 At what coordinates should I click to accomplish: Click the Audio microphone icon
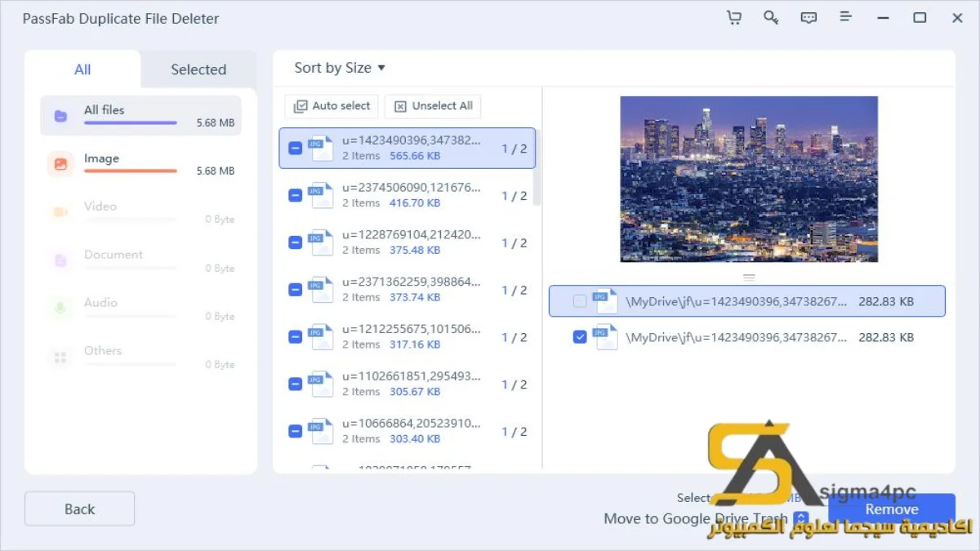coord(60,309)
